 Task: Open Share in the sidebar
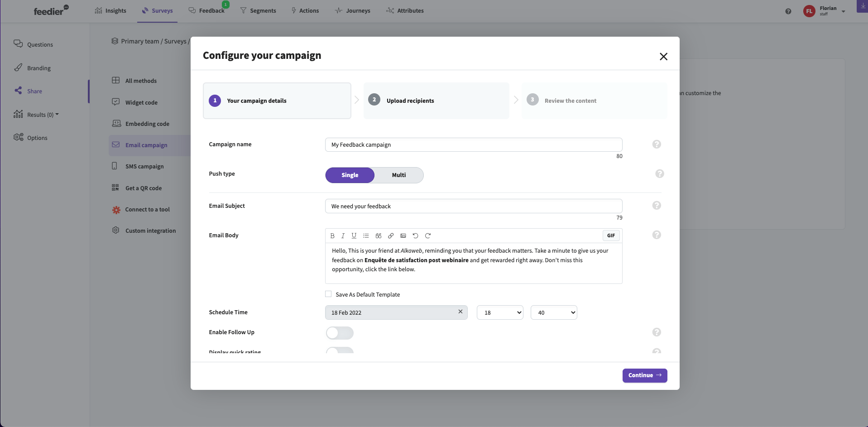coord(28,91)
